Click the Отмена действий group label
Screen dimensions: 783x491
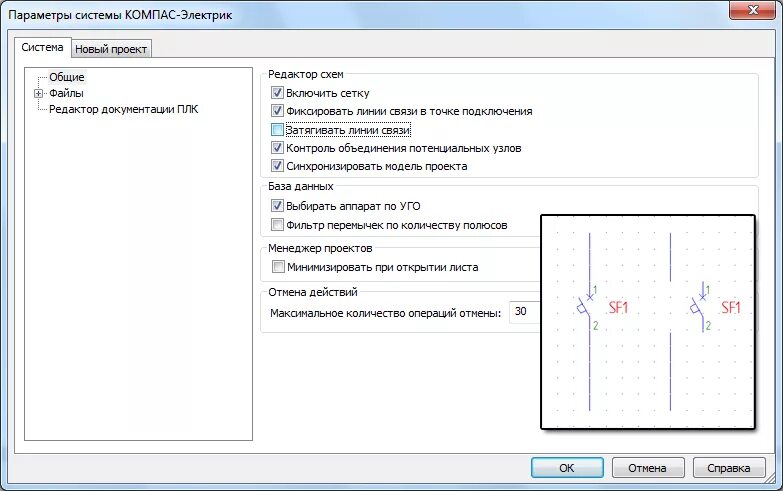313,292
